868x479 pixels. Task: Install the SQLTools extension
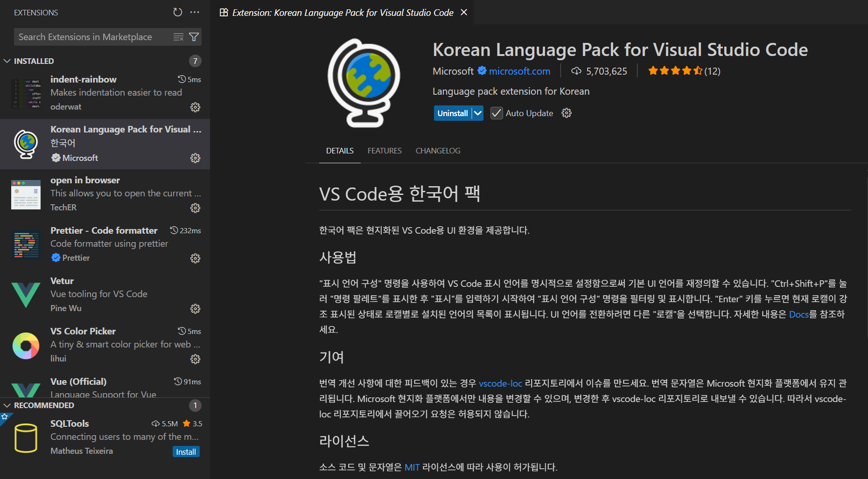(x=186, y=451)
